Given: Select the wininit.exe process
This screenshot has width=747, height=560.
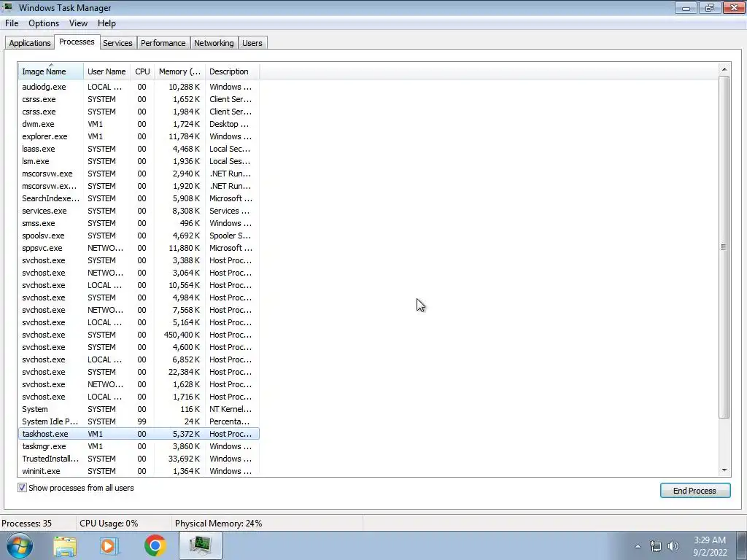Looking at the screenshot, I should pyautogui.click(x=139, y=471).
